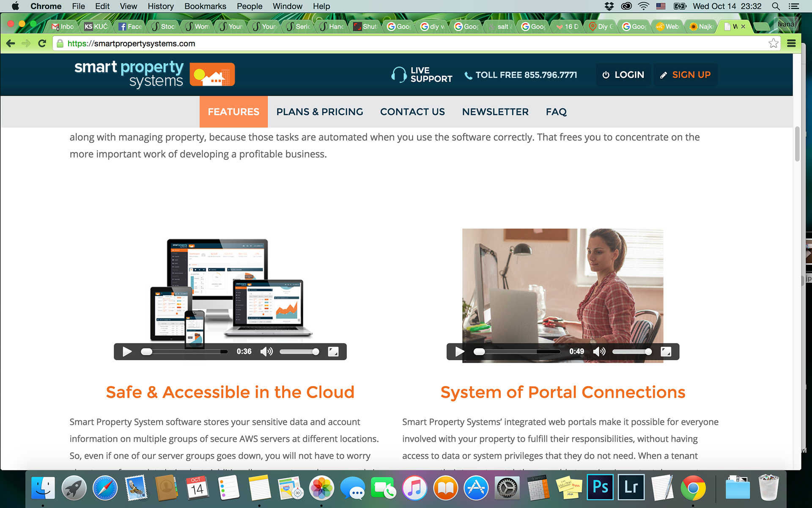Adjust the Portal Connections volume slider
The image size is (812, 508).
pyautogui.click(x=632, y=352)
